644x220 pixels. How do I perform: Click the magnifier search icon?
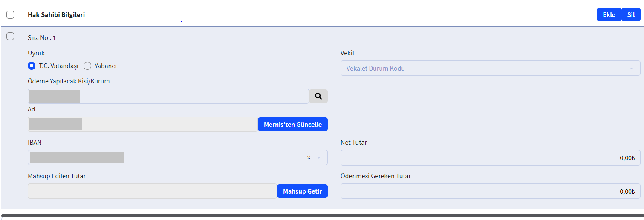point(318,96)
